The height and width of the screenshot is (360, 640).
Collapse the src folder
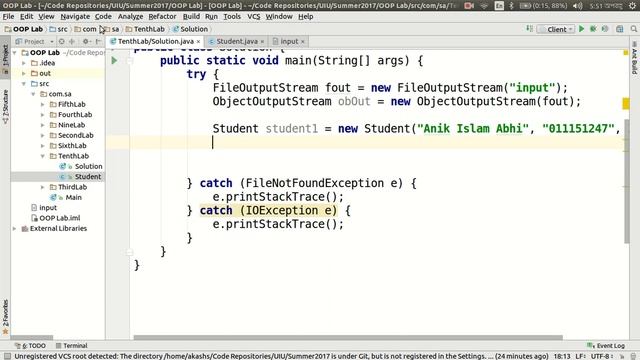(24, 84)
